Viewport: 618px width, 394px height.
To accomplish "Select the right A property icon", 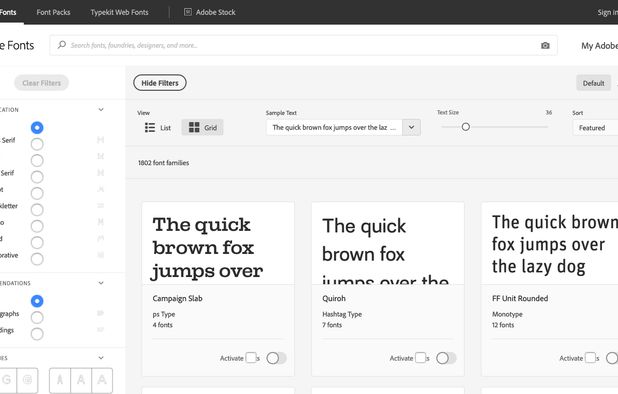I will point(102,380).
